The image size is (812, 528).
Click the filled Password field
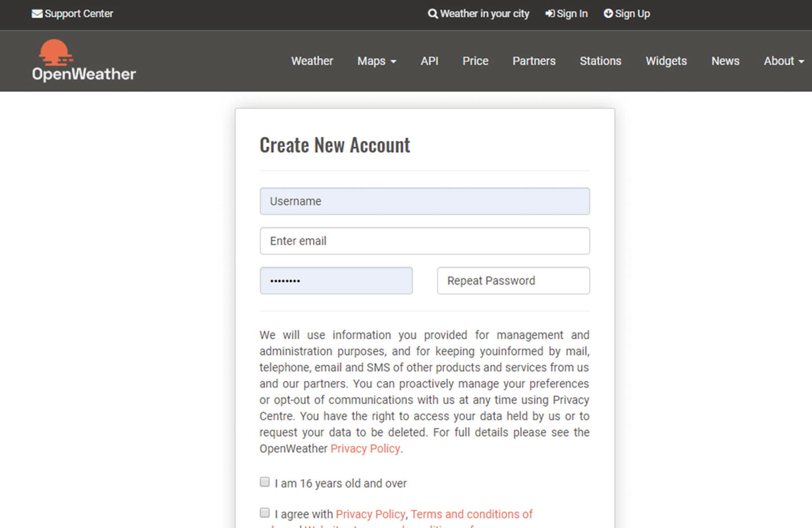[336, 281]
